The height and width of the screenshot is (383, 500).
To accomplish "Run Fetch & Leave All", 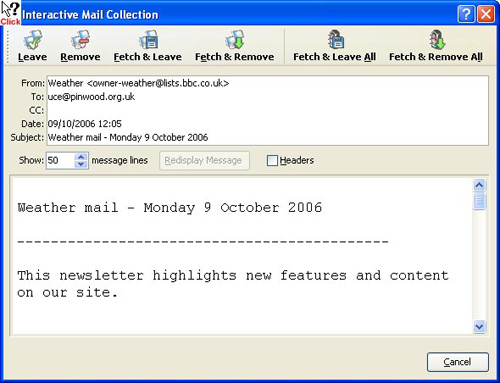I will [334, 46].
